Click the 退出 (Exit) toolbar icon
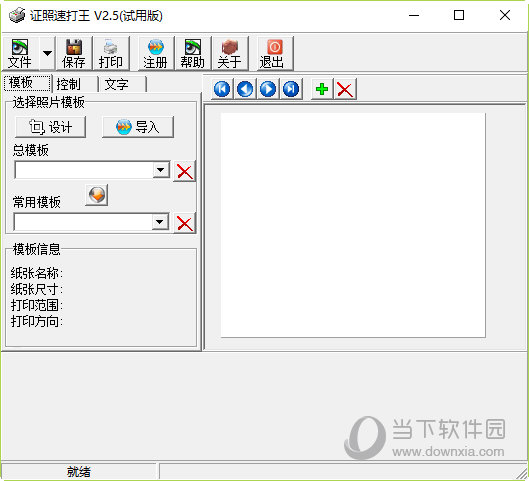 [275, 53]
